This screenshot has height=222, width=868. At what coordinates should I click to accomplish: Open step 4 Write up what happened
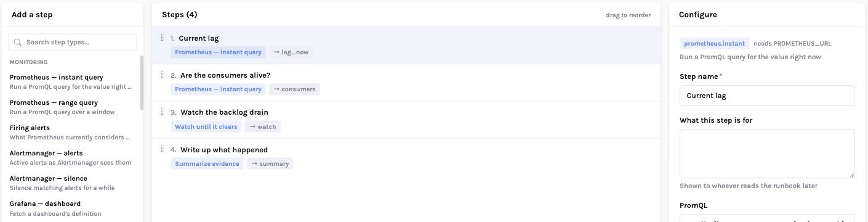click(x=406, y=157)
